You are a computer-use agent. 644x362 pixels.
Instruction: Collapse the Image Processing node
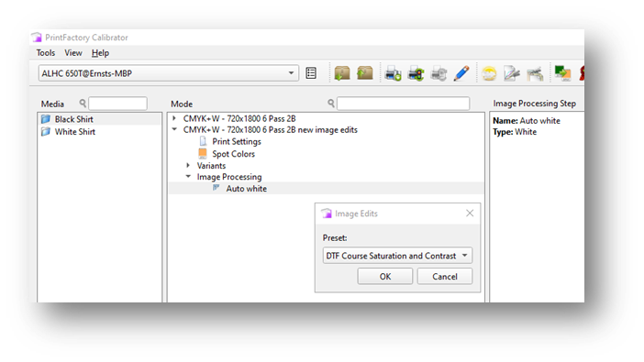[188, 177]
